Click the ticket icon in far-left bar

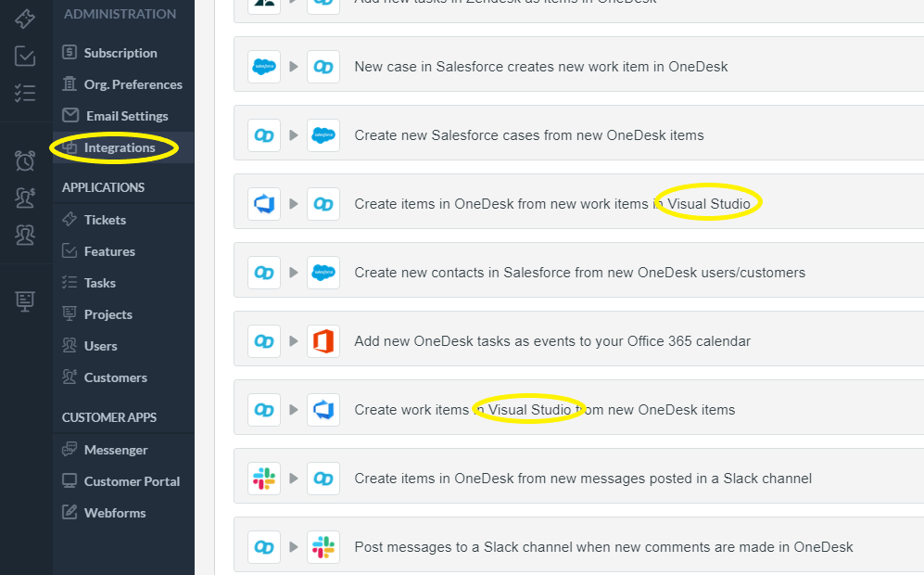tap(25, 19)
